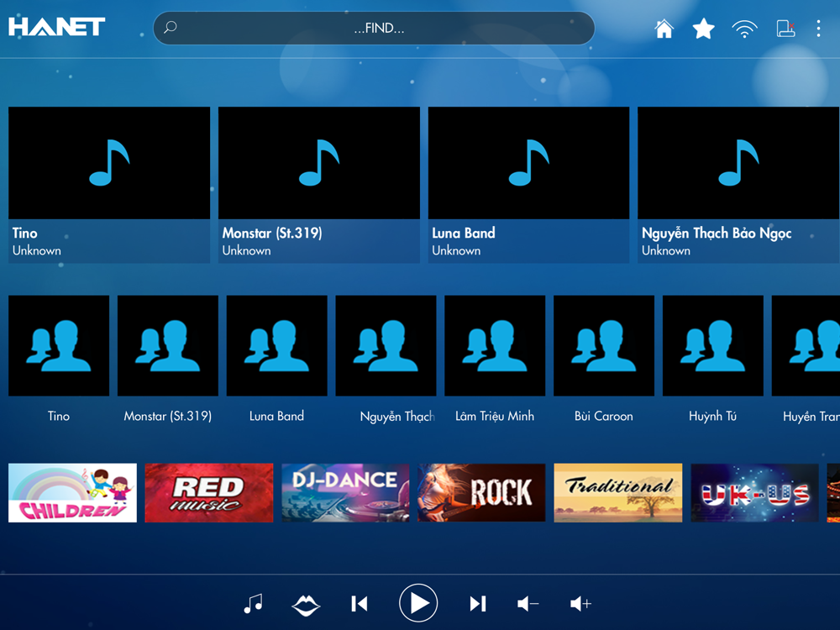The image size is (840, 630).
Task: Select the Nguyễn Thạch artist avatar
Action: pos(386,345)
